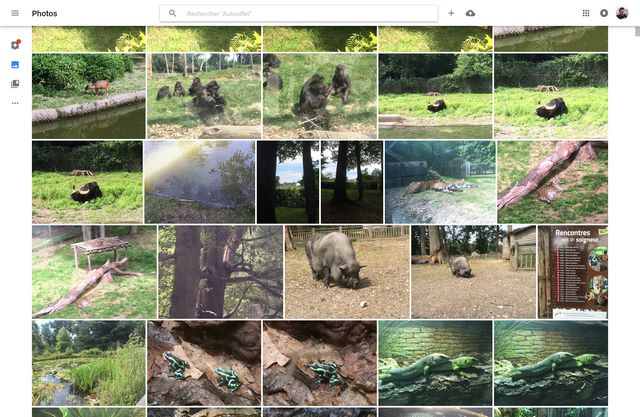
Task: Open the wooden table in grass photo
Action: pos(93,271)
